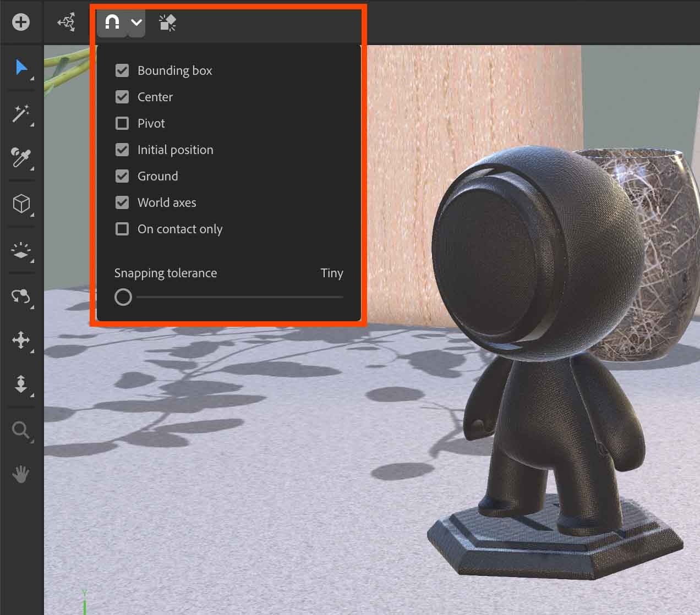
Task: Collapse the snapping options dropdown arrow
Action: (136, 23)
